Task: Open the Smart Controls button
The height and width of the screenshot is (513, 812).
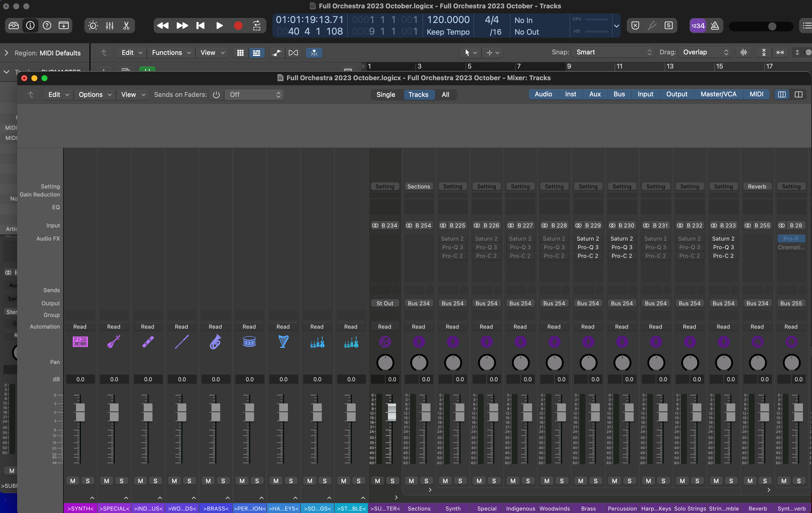Action: (93, 26)
